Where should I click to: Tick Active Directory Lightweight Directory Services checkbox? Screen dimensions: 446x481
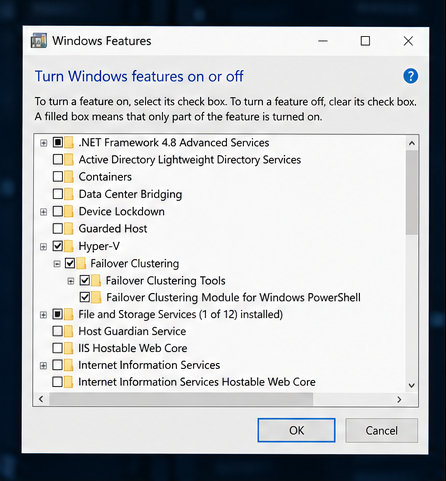click(x=58, y=159)
